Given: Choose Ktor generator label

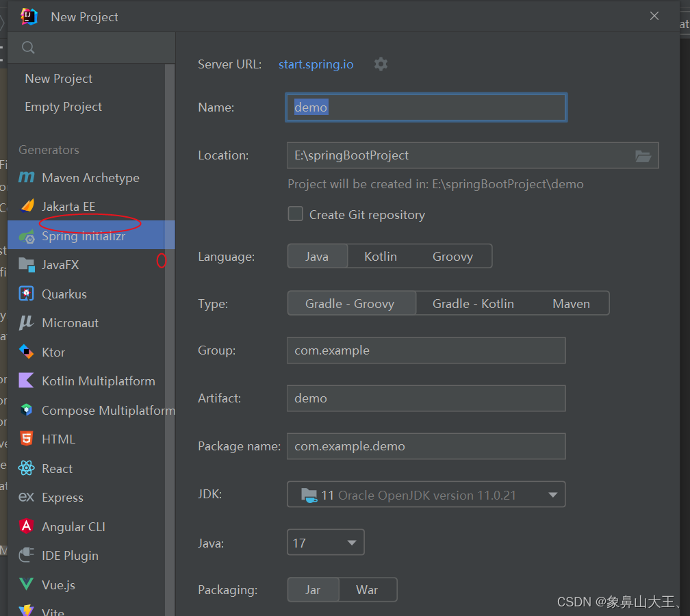Looking at the screenshot, I should pyautogui.click(x=53, y=352).
